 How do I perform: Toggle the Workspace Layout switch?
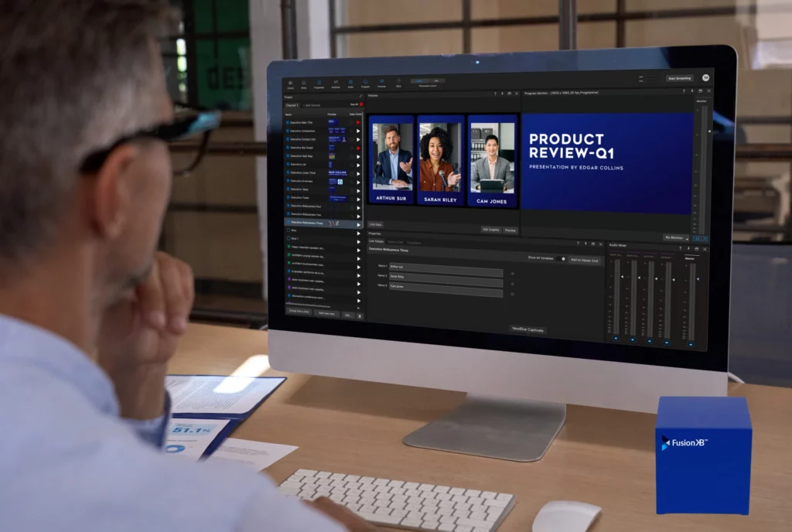(428, 81)
